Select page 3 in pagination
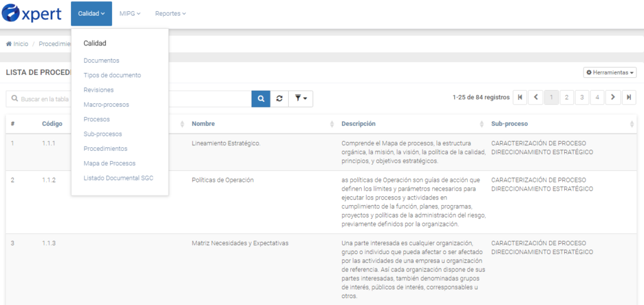 582,97
